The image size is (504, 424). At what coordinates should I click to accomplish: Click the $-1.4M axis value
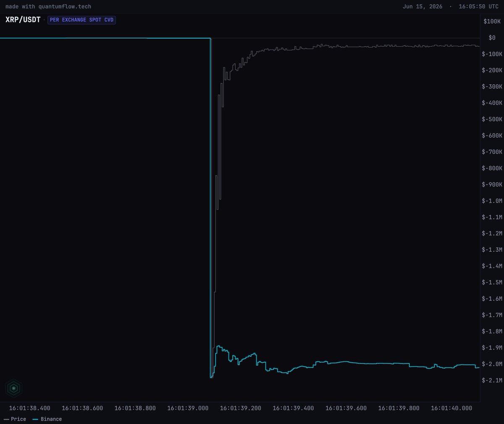492,266
